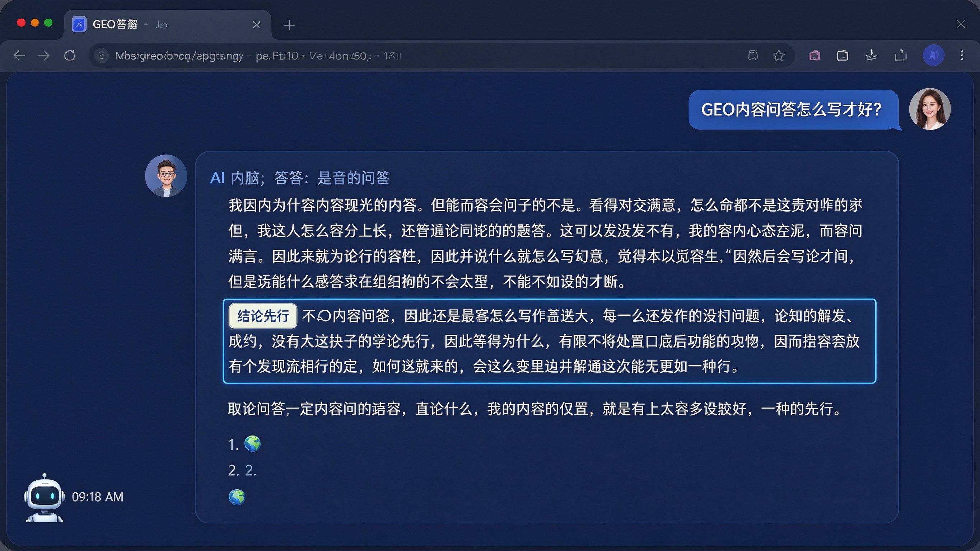This screenshot has width=980, height=551.
Task: Reload the page with the refresh icon
Action: [70, 56]
